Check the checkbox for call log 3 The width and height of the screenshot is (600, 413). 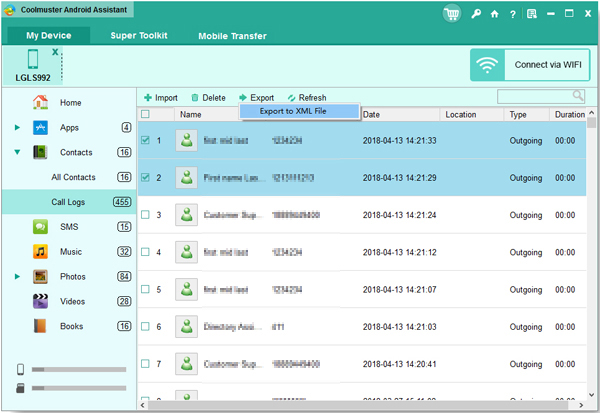click(x=145, y=214)
